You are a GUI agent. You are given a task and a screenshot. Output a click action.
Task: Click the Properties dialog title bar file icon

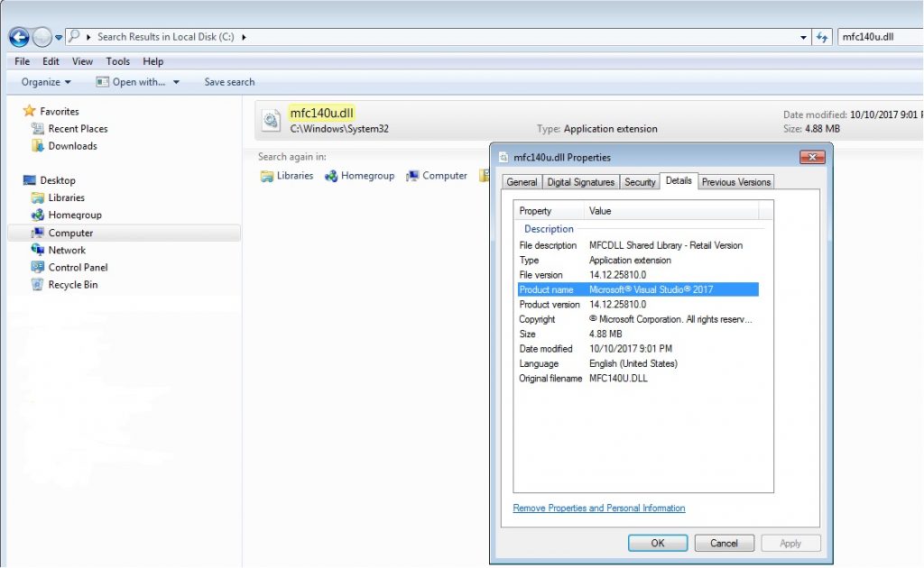click(x=504, y=157)
